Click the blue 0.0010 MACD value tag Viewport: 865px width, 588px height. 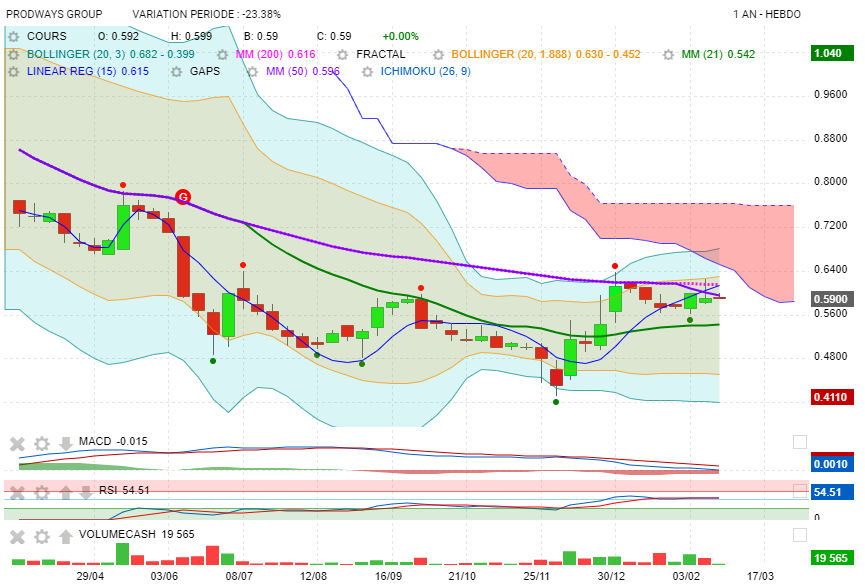coord(832,463)
